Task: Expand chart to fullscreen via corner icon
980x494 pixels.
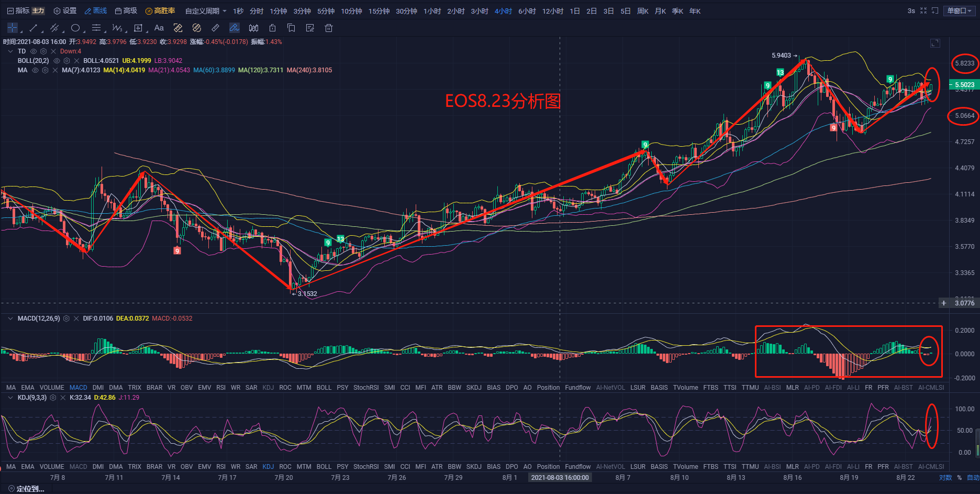Action: [935, 43]
